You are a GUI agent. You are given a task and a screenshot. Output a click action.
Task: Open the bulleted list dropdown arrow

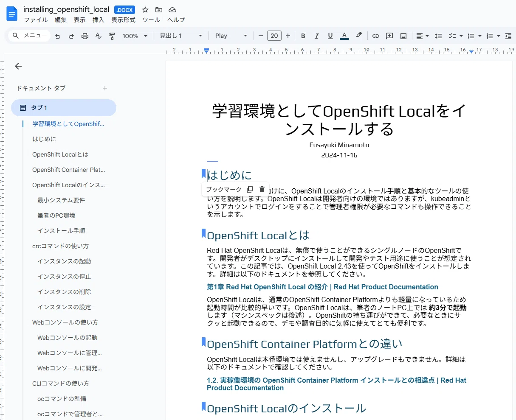[x=479, y=36]
